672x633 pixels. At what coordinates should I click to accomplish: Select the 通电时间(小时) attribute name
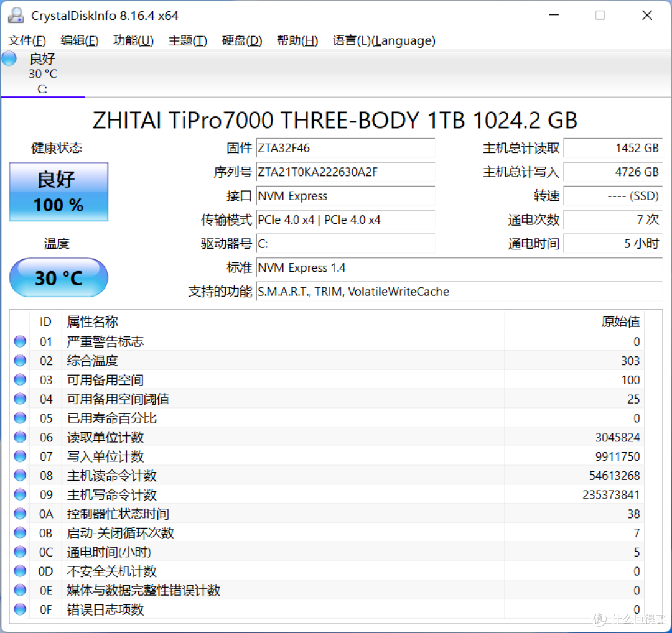[x=109, y=552]
